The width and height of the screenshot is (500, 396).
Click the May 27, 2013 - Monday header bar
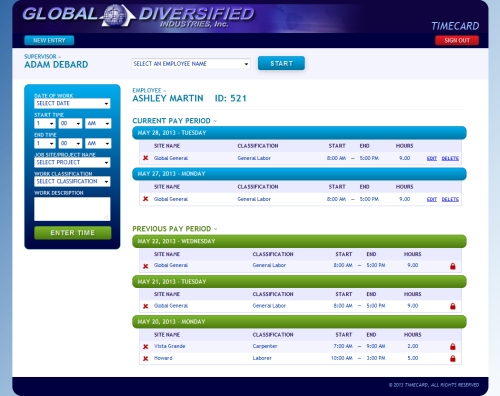299,174
